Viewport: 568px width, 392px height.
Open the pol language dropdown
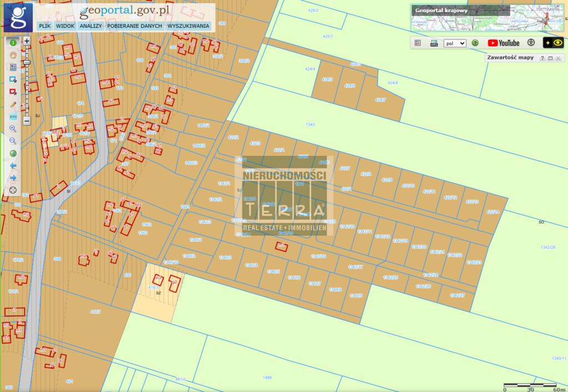455,43
